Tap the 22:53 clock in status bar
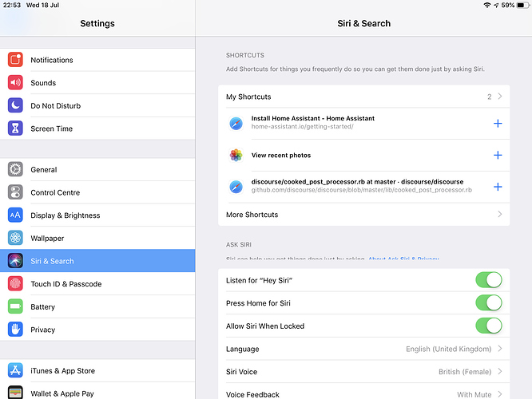Image resolution: width=532 pixels, height=399 pixels. [12, 5]
